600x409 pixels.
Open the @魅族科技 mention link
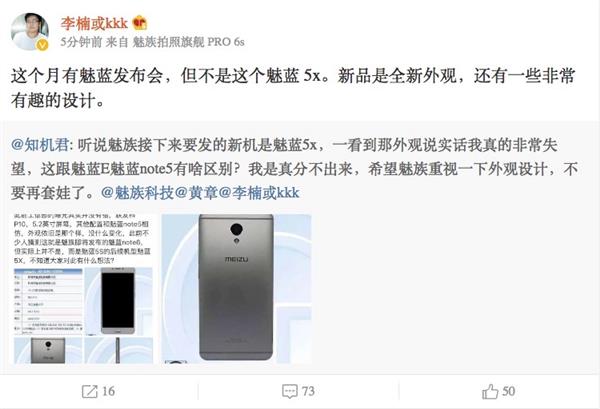pyautogui.click(x=137, y=192)
